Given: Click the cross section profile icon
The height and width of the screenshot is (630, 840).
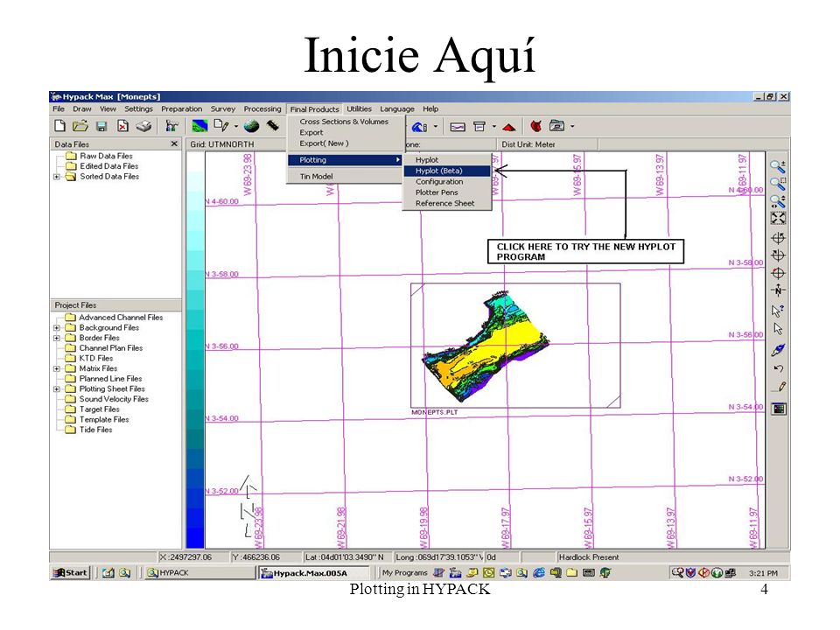Looking at the screenshot, I should [x=458, y=127].
